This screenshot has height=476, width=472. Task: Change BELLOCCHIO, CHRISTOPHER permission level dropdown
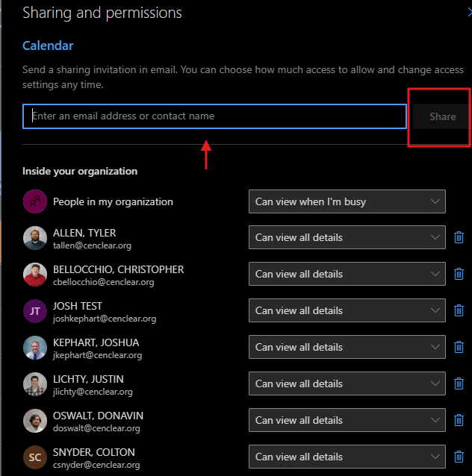tap(347, 275)
